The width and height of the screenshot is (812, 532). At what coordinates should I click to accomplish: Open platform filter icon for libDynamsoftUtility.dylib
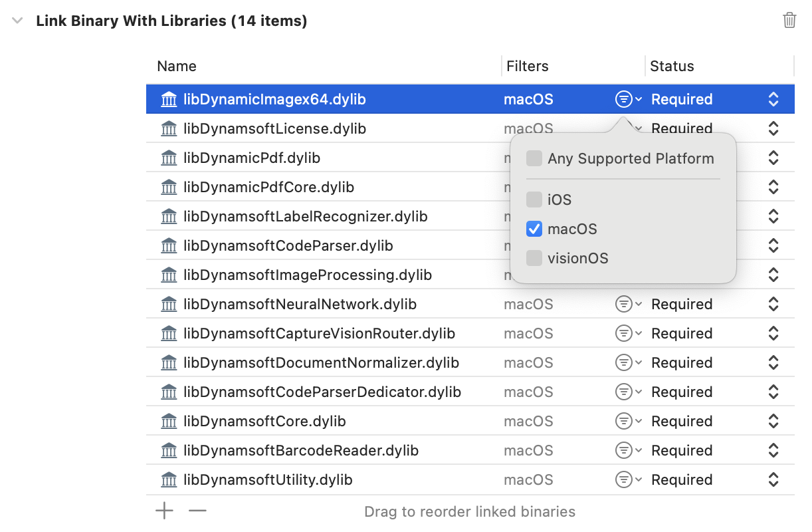(x=627, y=480)
